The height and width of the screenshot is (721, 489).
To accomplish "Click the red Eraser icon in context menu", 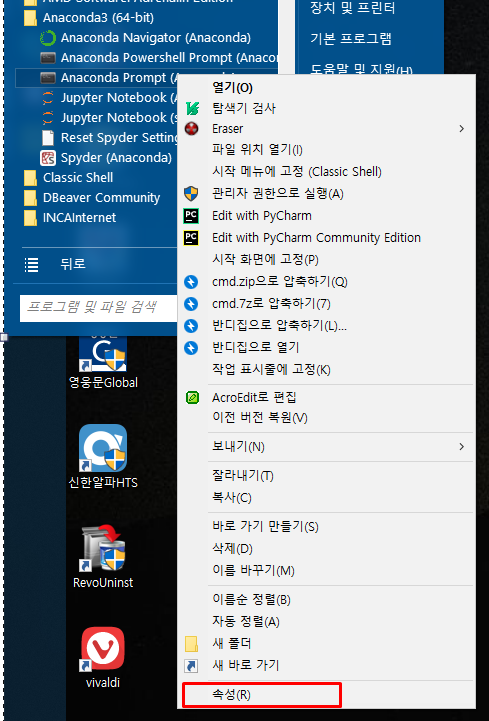I will tap(191, 128).
